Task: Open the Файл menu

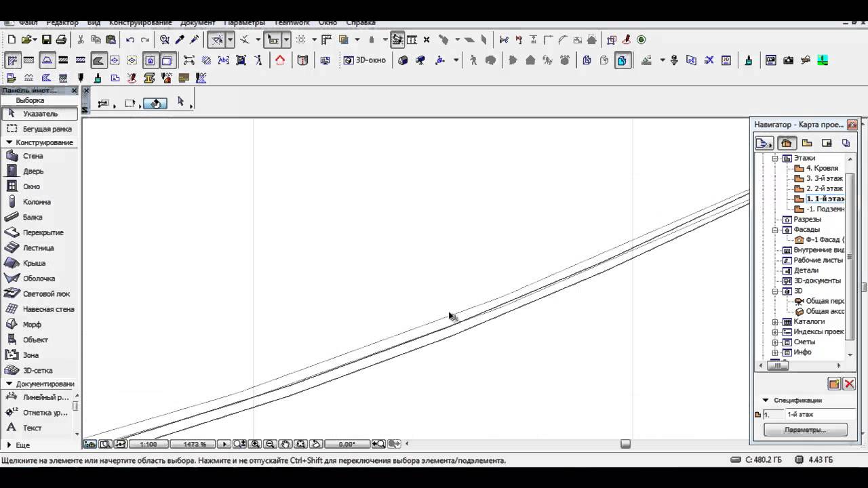Action: pyautogui.click(x=28, y=22)
